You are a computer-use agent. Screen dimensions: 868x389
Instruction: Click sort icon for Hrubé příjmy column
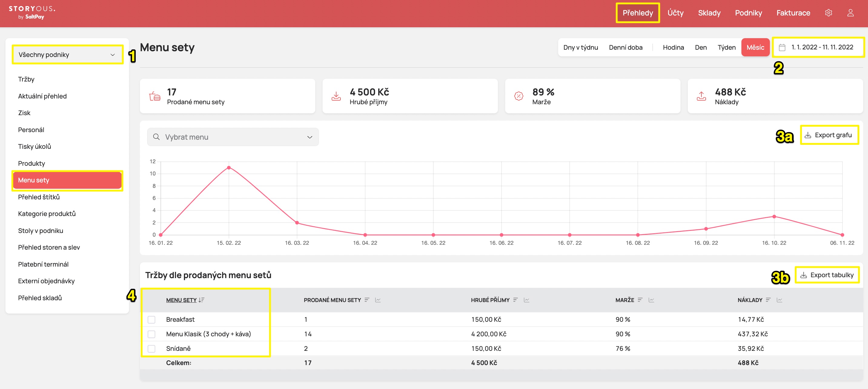[515, 300]
